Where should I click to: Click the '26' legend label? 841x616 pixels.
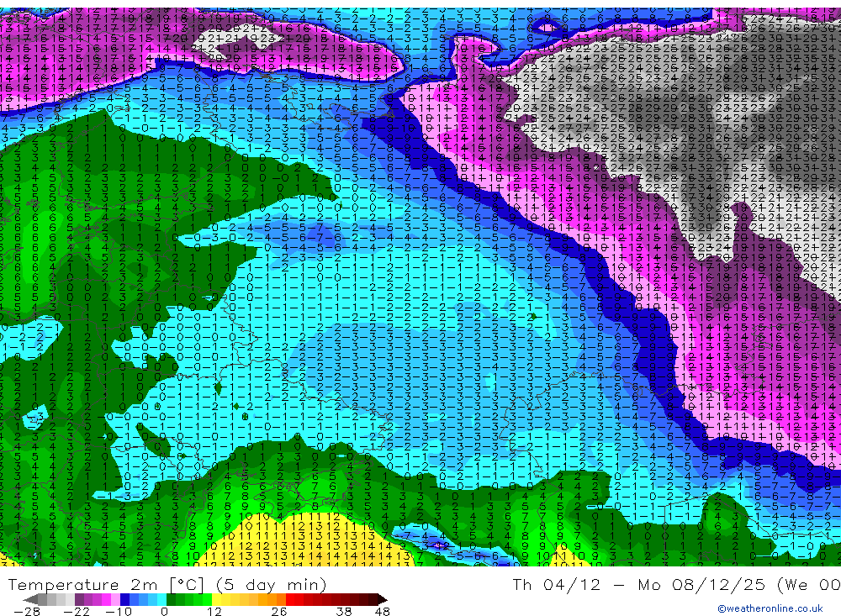[x=279, y=612]
